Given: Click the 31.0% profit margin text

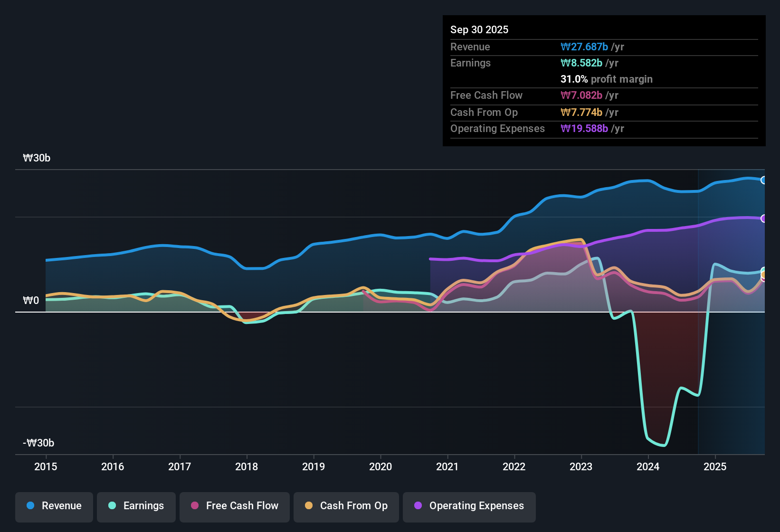Looking at the screenshot, I should click(606, 79).
